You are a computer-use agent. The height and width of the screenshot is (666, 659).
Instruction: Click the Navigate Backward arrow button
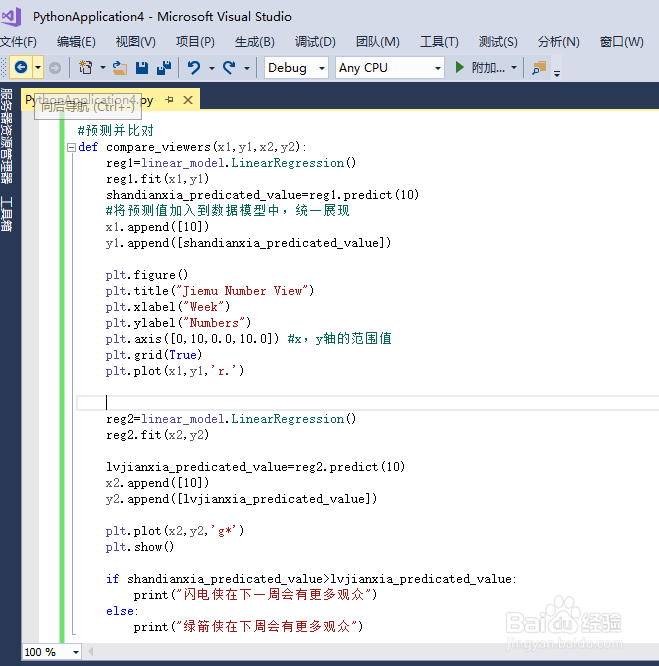[x=21, y=67]
